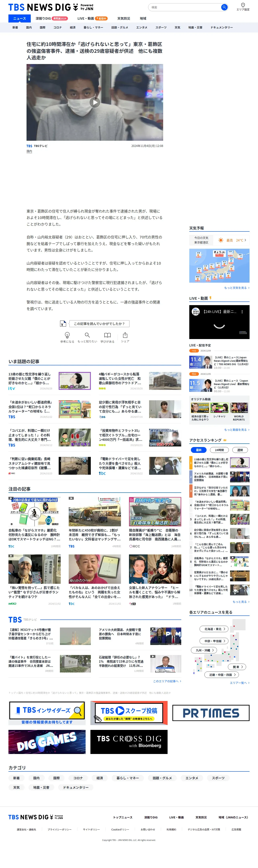Open the 24h LIVE video options menu

pos(242,312)
